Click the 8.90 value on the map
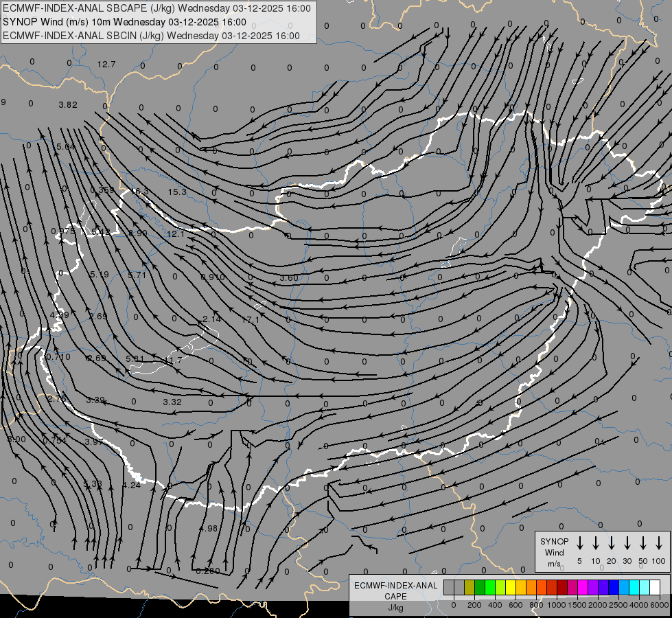672x618 pixels. point(138,233)
